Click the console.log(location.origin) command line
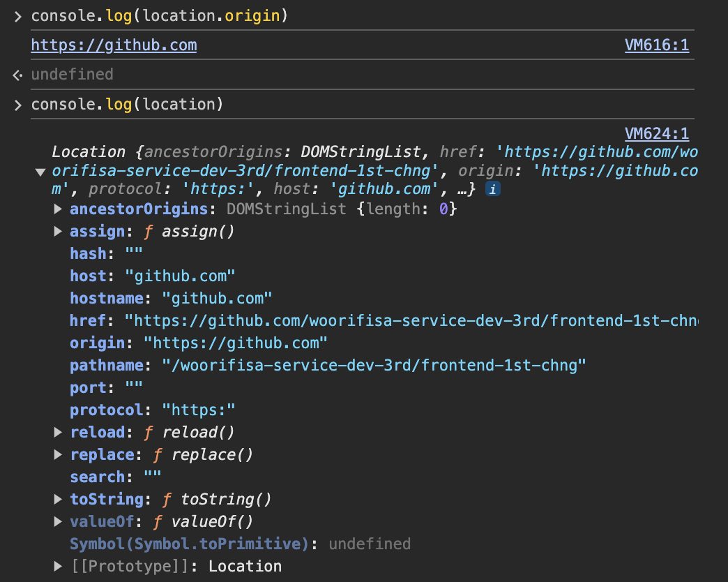 point(160,16)
